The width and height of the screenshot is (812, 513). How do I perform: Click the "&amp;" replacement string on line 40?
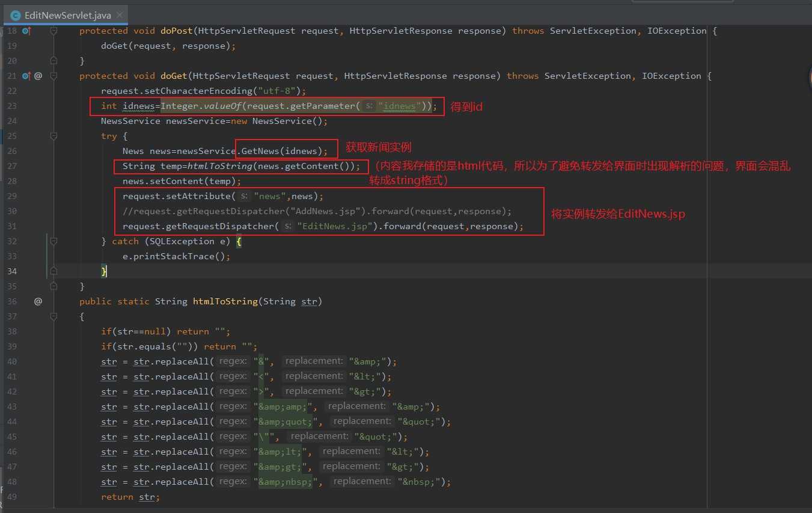pyautogui.click(x=368, y=361)
